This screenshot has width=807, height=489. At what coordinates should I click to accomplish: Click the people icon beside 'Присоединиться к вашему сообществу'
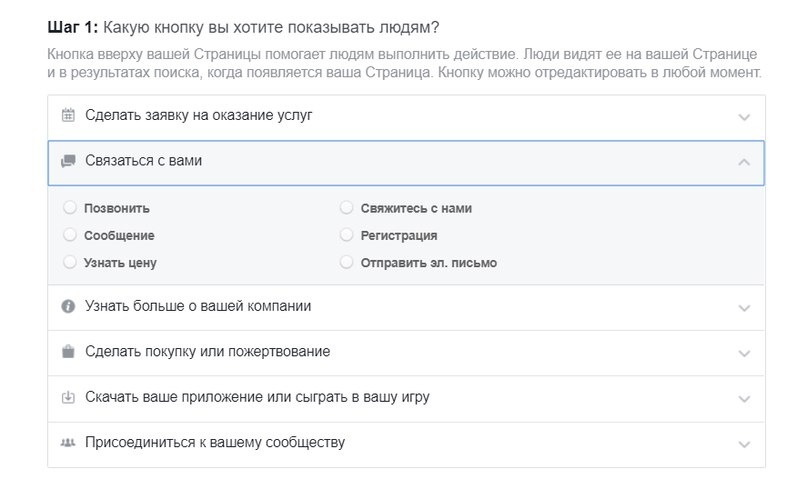[68, 443]
